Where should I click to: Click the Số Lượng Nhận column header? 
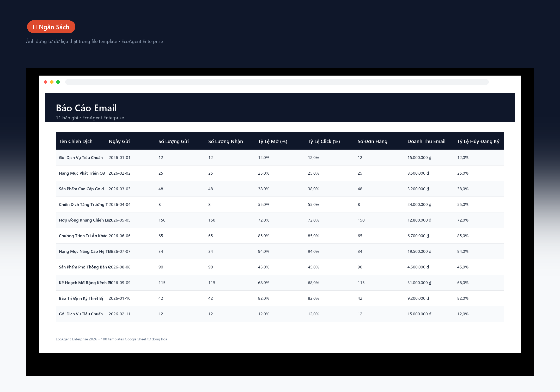[x=226, y=141]
